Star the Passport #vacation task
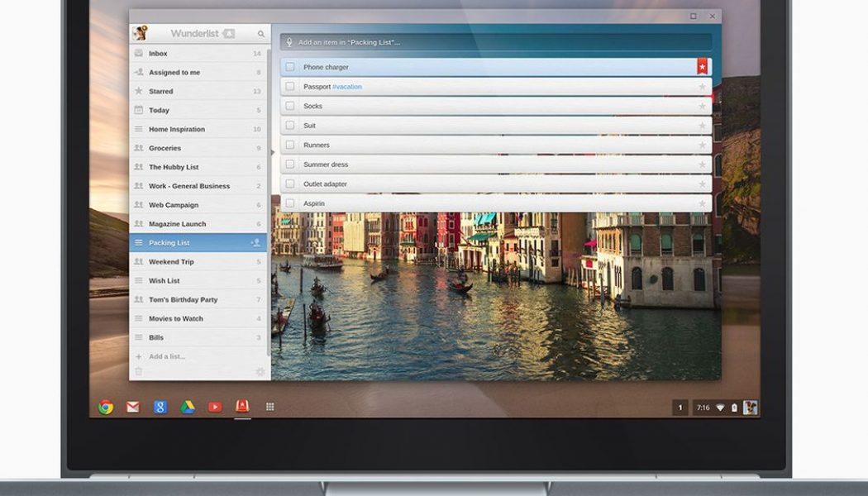This screenshot has width=868, height=496. [702, 87]
